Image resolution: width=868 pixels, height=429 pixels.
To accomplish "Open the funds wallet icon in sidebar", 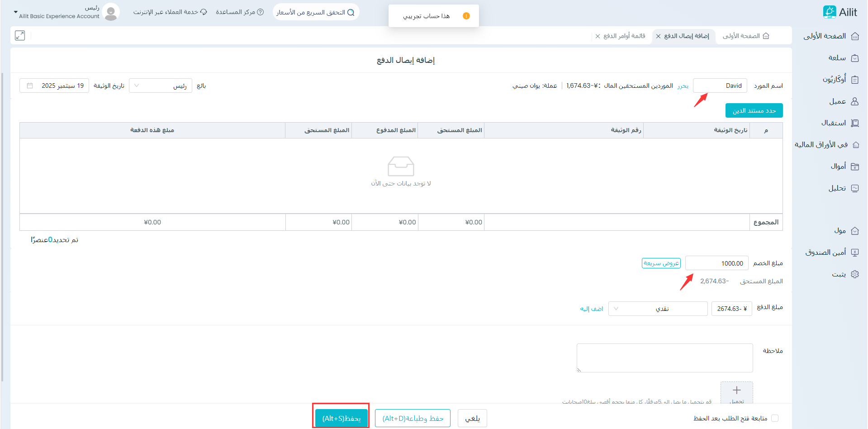I will [x=854, y=167].
